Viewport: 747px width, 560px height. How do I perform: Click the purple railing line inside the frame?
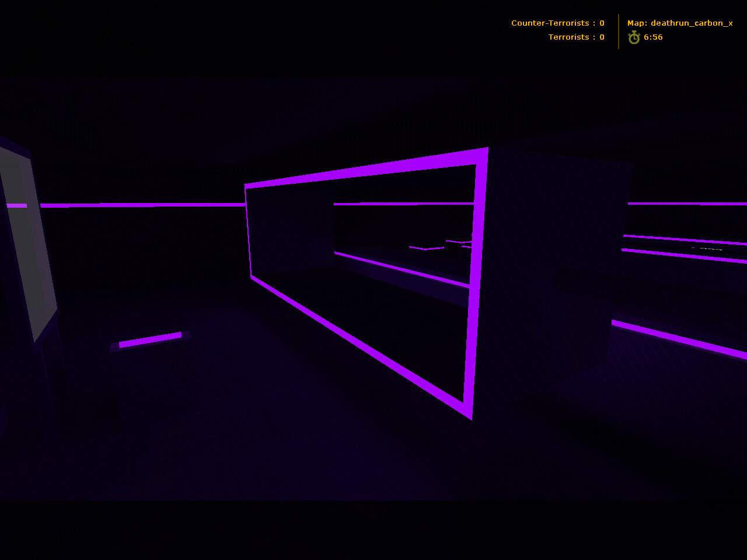click(x=403, y=269)
